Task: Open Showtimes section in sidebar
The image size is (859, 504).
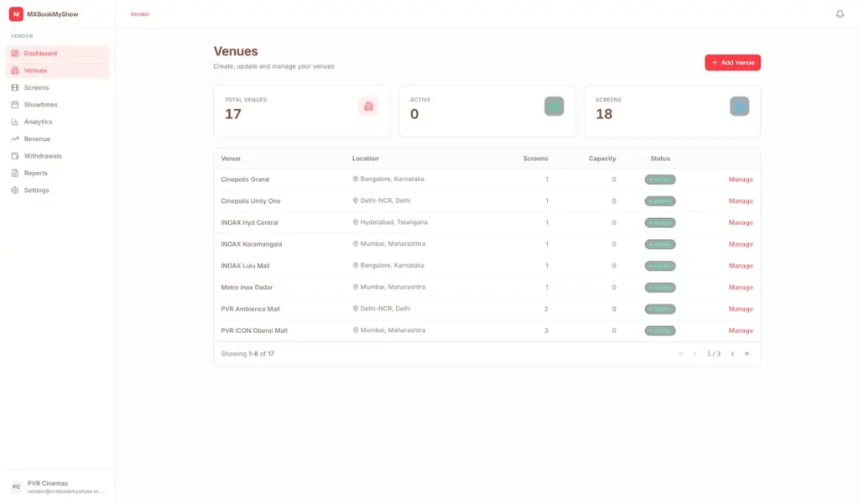Action: tap(58, 105)
